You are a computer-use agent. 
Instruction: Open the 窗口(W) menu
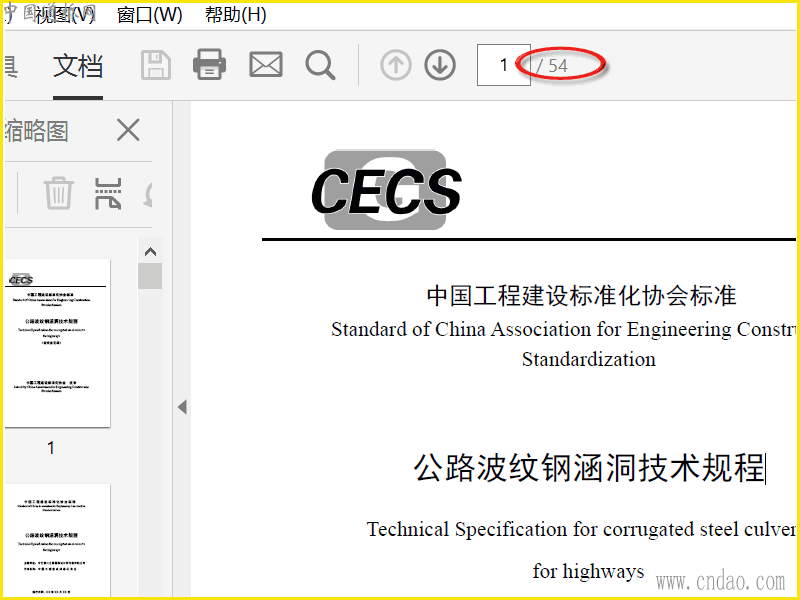tap(149, 15)
